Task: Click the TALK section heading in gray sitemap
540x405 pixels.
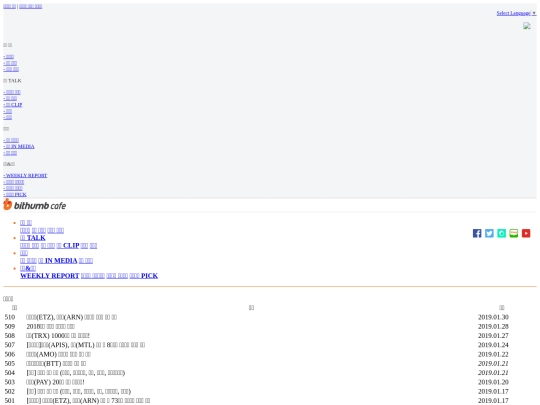Action: (x=12, y=81)
